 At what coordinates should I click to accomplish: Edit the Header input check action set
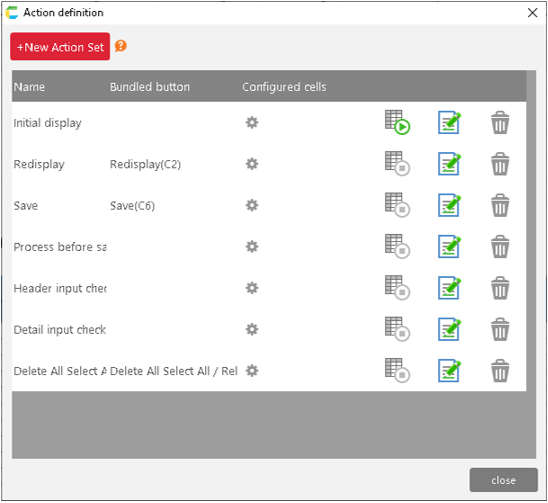tap(449, 288)
